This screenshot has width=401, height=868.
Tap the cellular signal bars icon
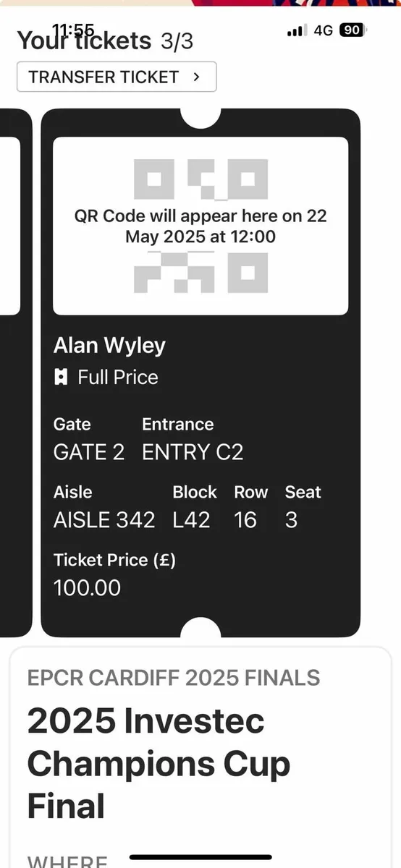coord(295,30)
